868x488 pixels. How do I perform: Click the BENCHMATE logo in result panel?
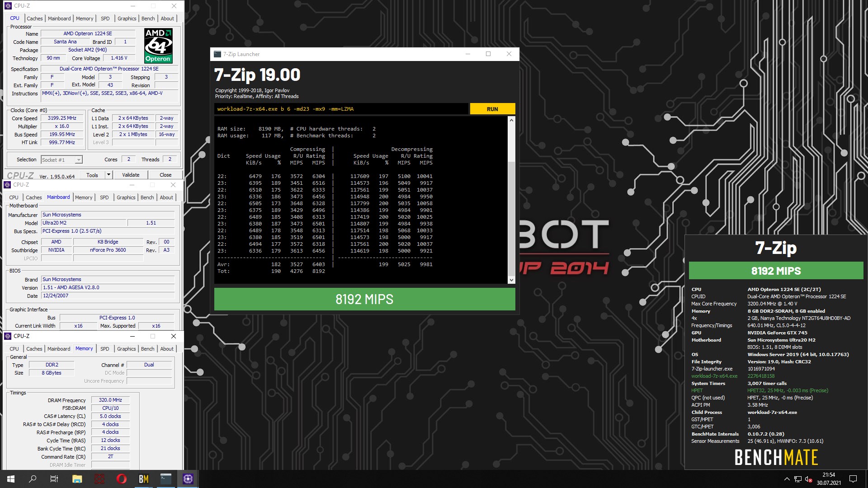pos(776,457)
